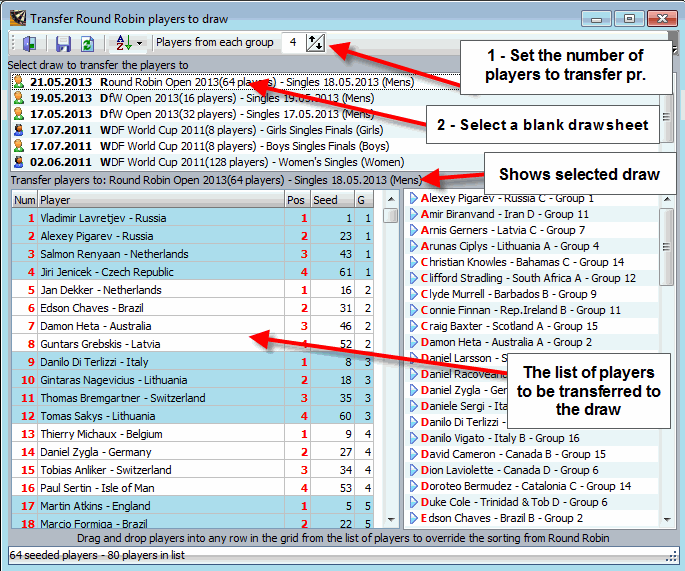Image resolution: width=685 pixels, height=571 pixels.
Task: Select WDF World Cup Girls Singles Finals draw
Action: 200,130
